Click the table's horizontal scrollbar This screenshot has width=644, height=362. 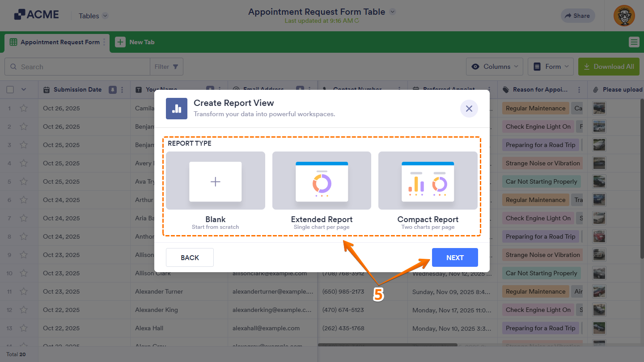pos(387,345)
